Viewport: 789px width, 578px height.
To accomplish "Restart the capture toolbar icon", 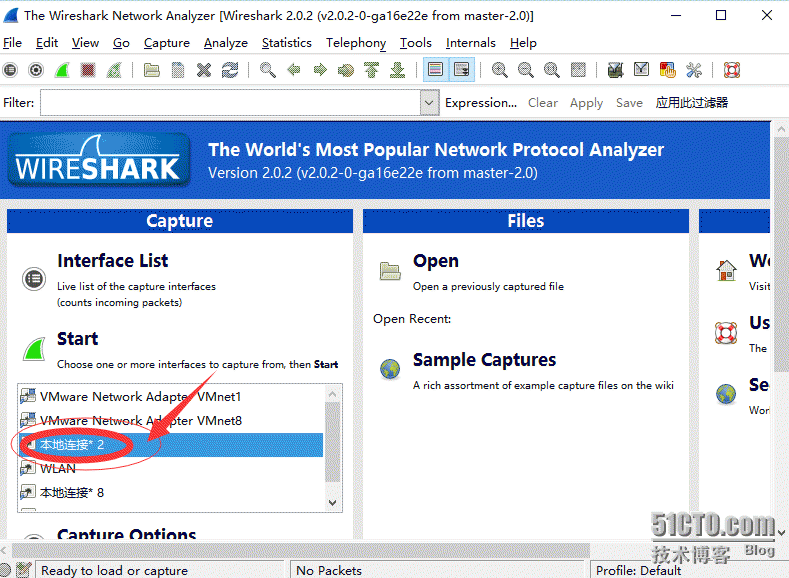I will coord(114,70).
